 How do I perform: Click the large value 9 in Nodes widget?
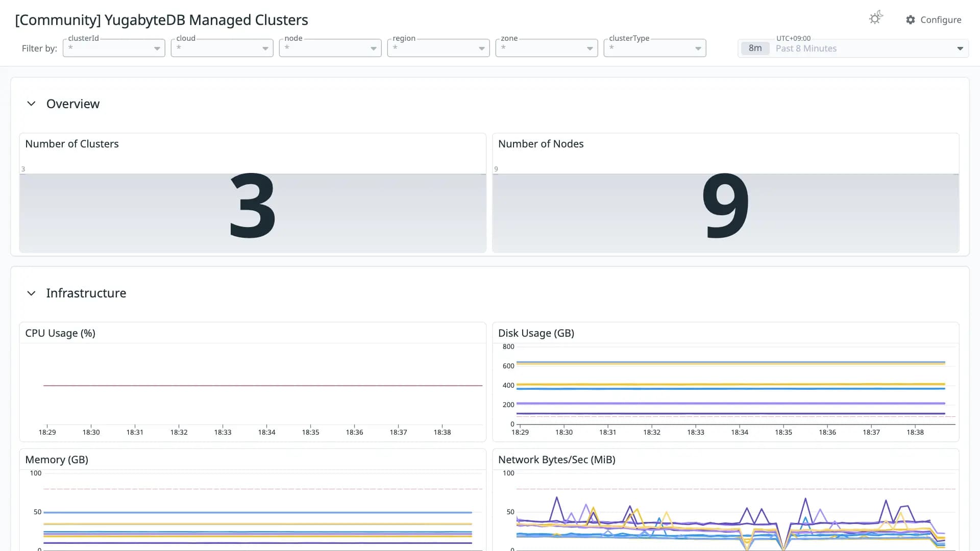[x=725, y=206]
